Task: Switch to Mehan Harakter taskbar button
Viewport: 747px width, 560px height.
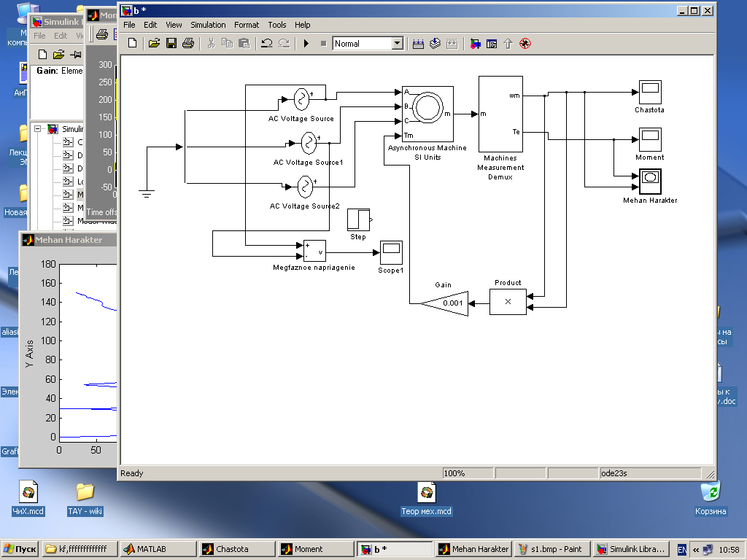Action: pos(473,549)
